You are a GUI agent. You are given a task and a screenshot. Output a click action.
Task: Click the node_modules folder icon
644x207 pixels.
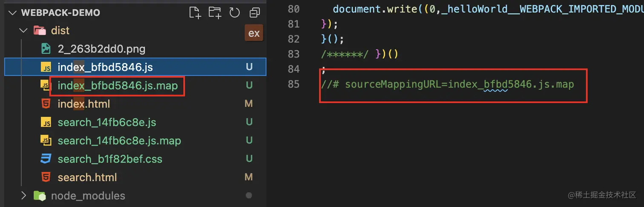[40, 195]
